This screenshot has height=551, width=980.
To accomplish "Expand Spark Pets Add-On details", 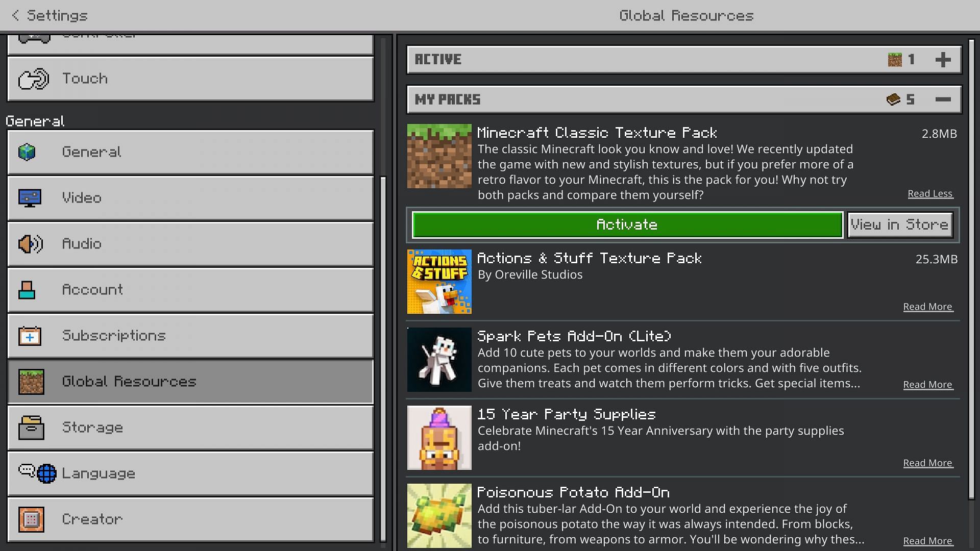I will (x=927, y=384).
